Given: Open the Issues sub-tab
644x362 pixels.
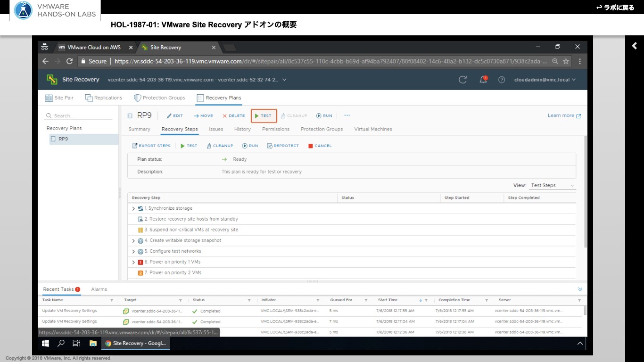Looking at the screenshot, I should click(216, 129).
